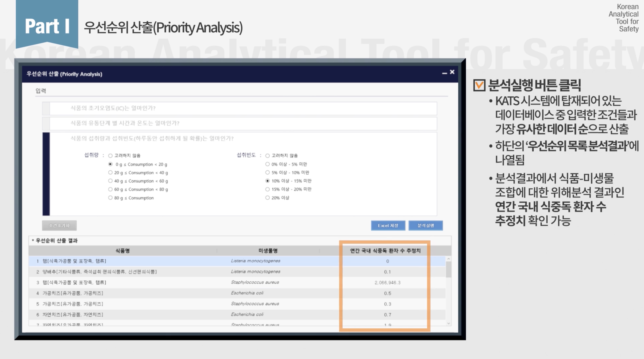The image size is (644, 359).
Task: Click the 분석실행 (run analysis) button
Action: pos(426,226)
